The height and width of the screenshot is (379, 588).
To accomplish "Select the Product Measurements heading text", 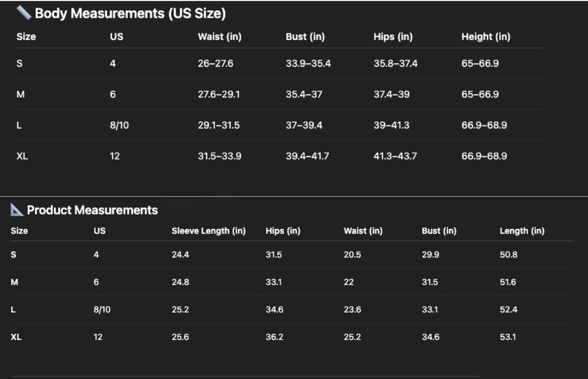I will (92, 210).
